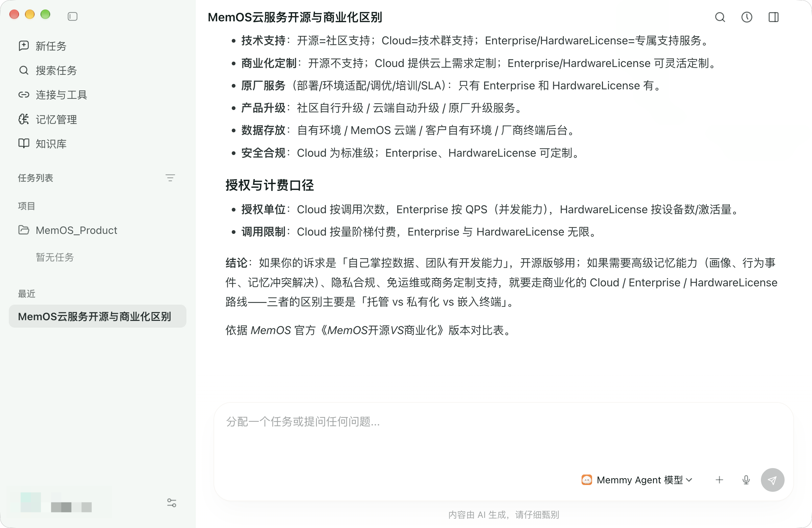The image size is (812, 528).
Task: Focus the task input text field
Action: 503,434
